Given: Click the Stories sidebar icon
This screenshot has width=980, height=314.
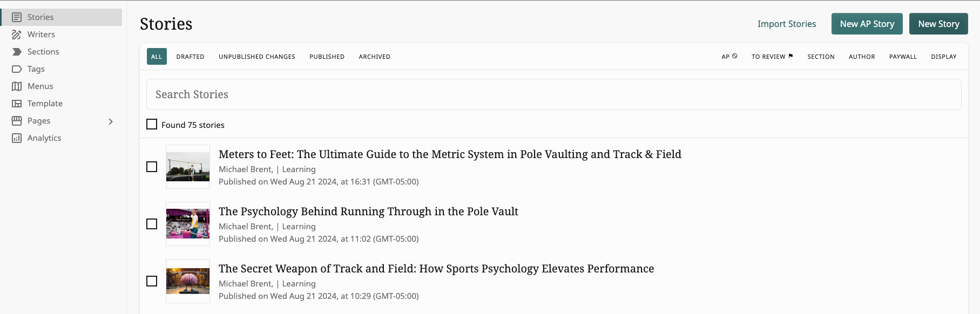Looking at the screenshot, I should [17, 17].
